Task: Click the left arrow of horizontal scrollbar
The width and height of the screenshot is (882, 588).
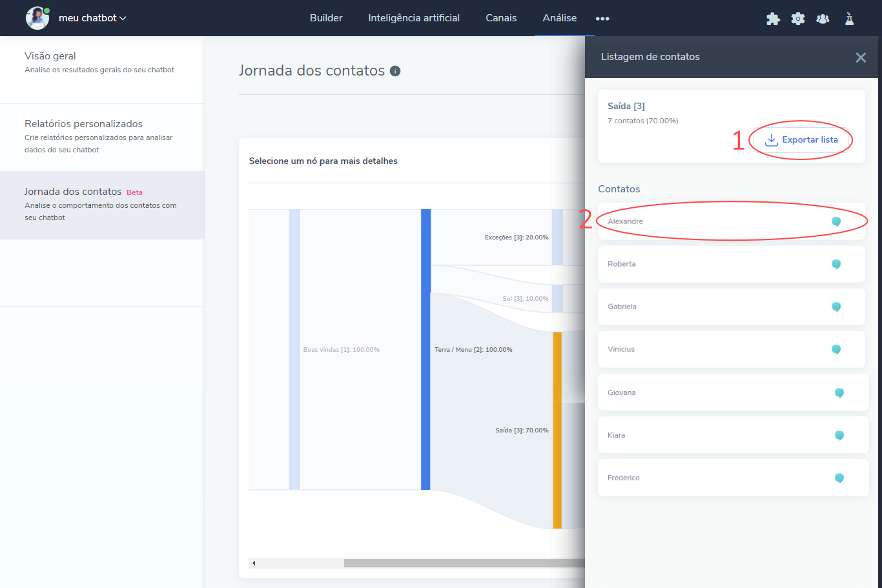Action: (254, 563)
